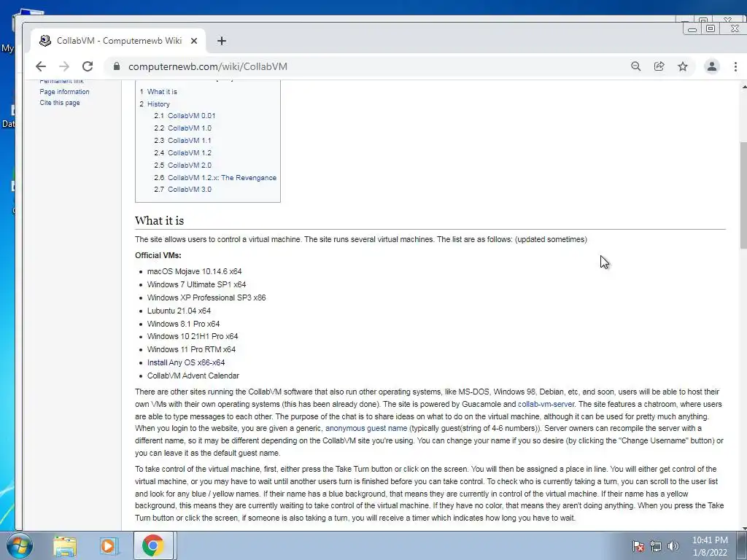
Task: Click list item Windows 11 Pro RTM x64
Action: pyautogui.click(x=191, y=349)
